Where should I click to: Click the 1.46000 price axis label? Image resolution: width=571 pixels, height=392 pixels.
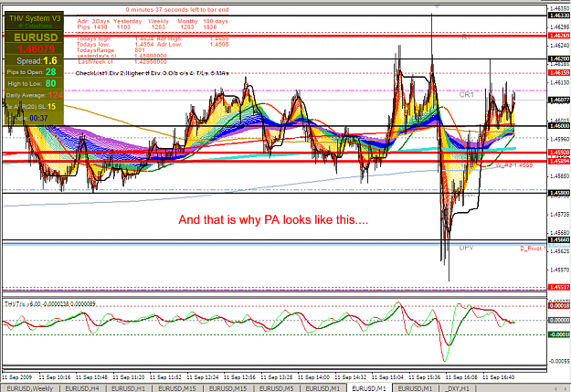point(559,126)
